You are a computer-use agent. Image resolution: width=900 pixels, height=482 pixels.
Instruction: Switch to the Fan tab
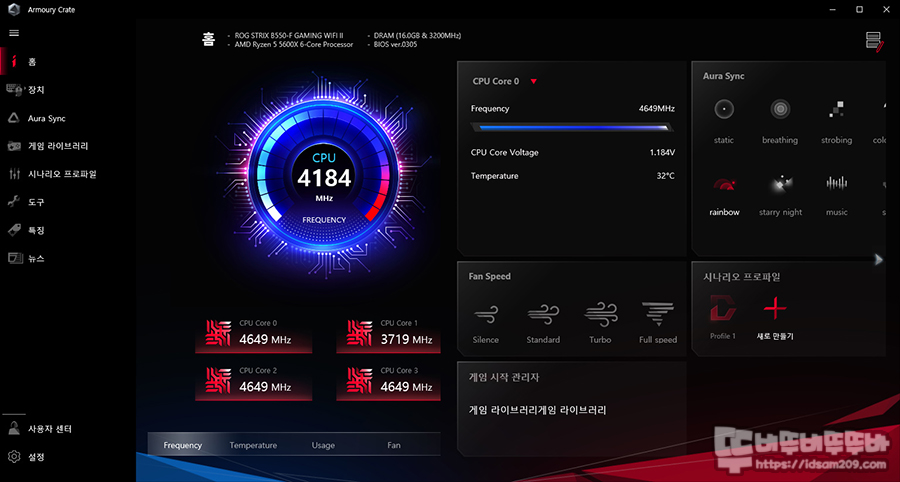click(x=394, y=445)
